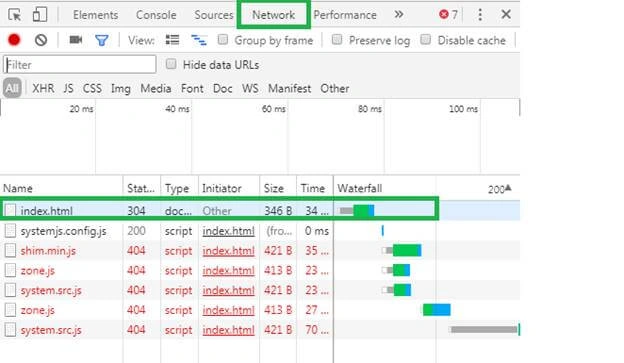The width and height of the screenshot is (624, 363).
Task: Open index.html initiator link for shim.min.js
Action: click(228, 251)
